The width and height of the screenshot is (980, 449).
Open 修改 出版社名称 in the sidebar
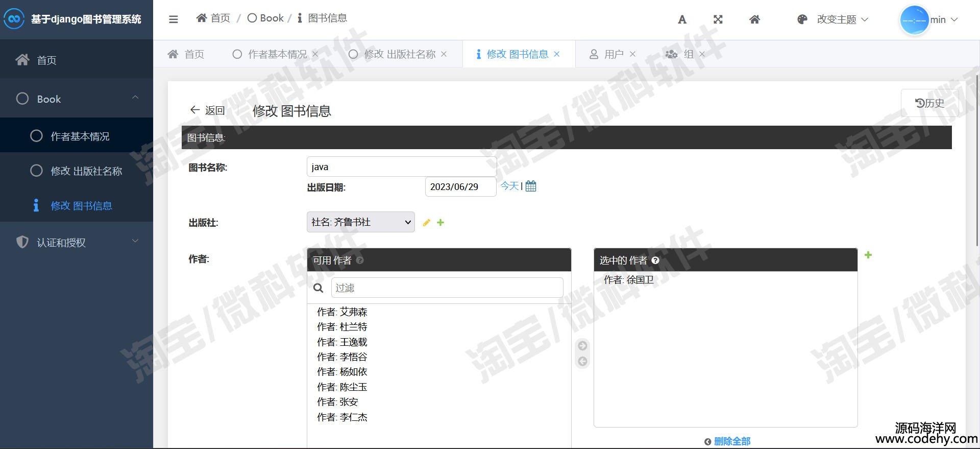pyautogui.click(x=77, y=171)
